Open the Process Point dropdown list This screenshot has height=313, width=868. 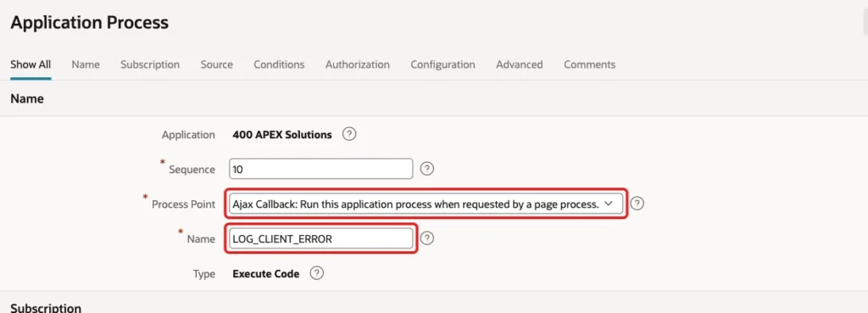(426, 204)
